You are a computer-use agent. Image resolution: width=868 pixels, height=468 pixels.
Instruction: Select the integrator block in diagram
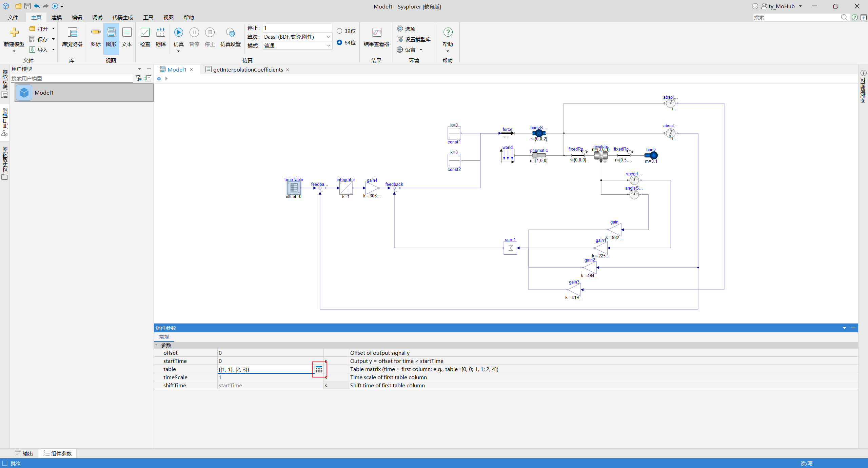coord(346,188)
